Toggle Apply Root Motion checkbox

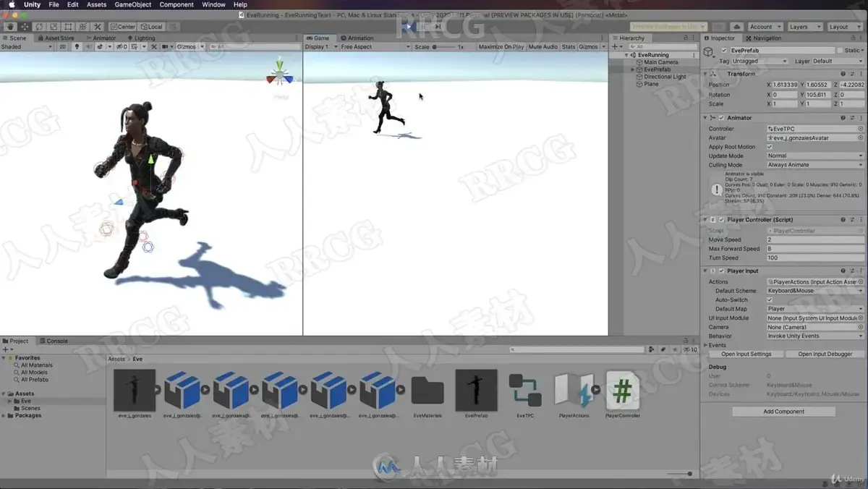[x=770, y=147]
